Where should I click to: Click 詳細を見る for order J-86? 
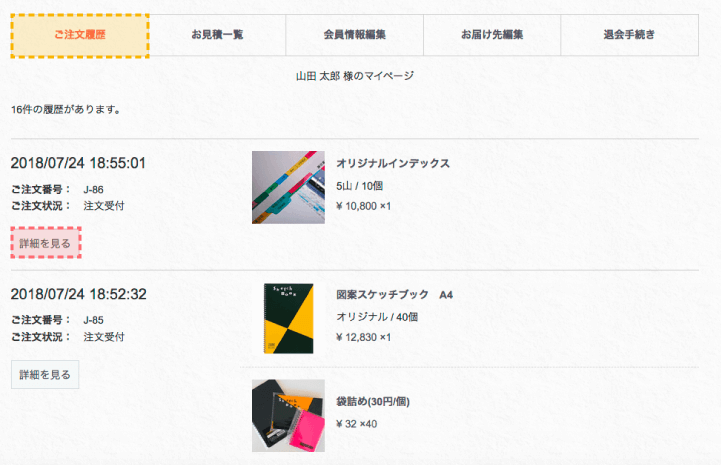[x=45, y=243]
